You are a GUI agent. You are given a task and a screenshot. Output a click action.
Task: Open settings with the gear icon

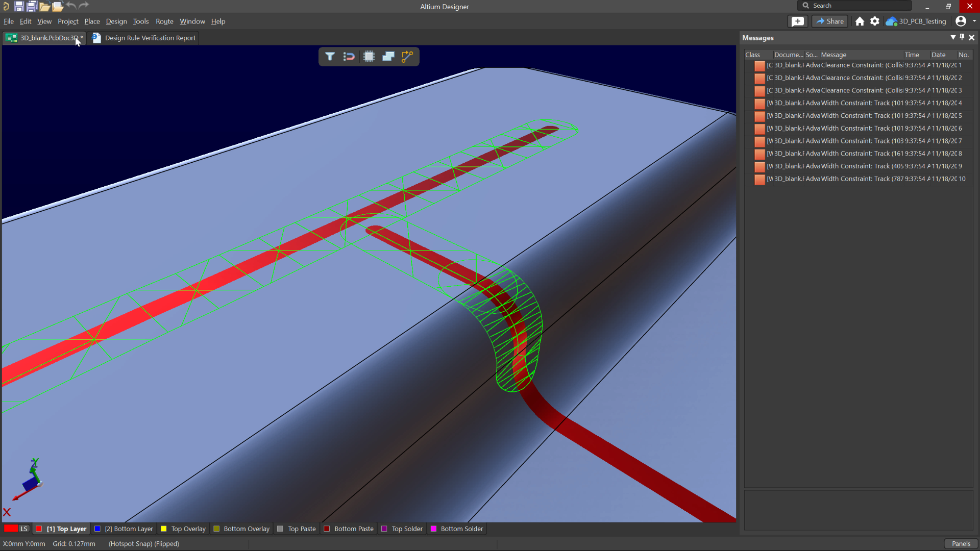click(x=875, y=21)
